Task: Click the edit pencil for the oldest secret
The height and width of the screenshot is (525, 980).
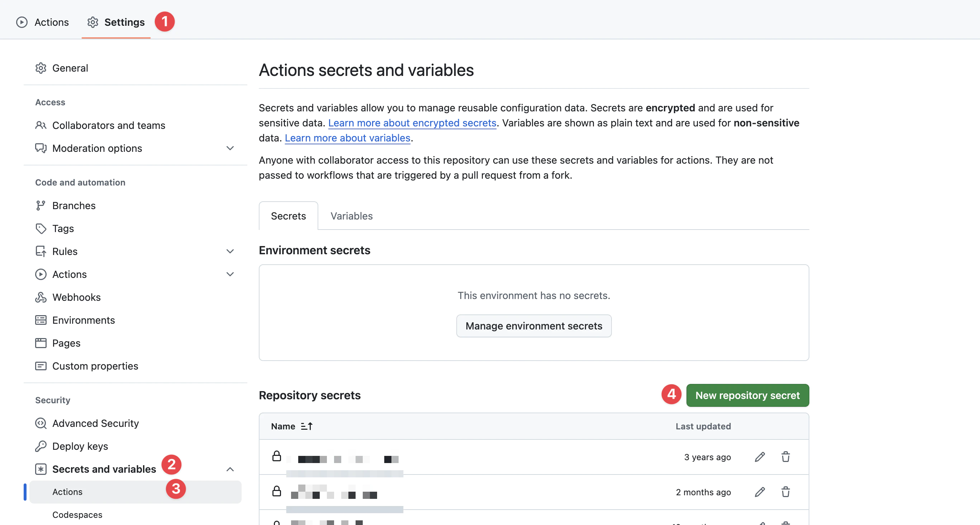Action: (x=759, y=457)
